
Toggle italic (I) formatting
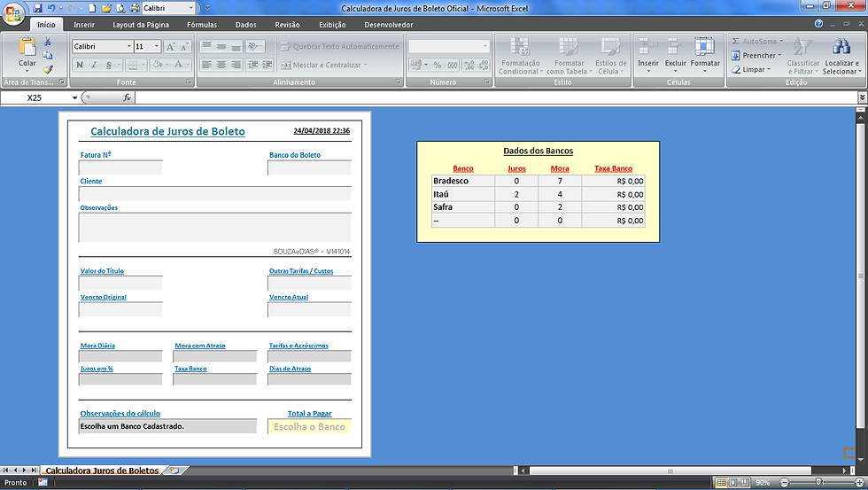click(x=94, y=65)
